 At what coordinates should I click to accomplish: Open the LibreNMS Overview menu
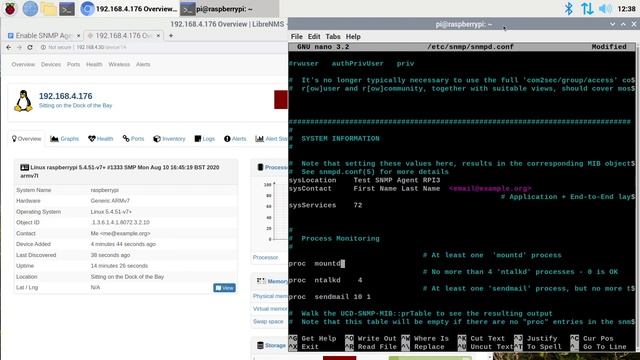[23, 64]
